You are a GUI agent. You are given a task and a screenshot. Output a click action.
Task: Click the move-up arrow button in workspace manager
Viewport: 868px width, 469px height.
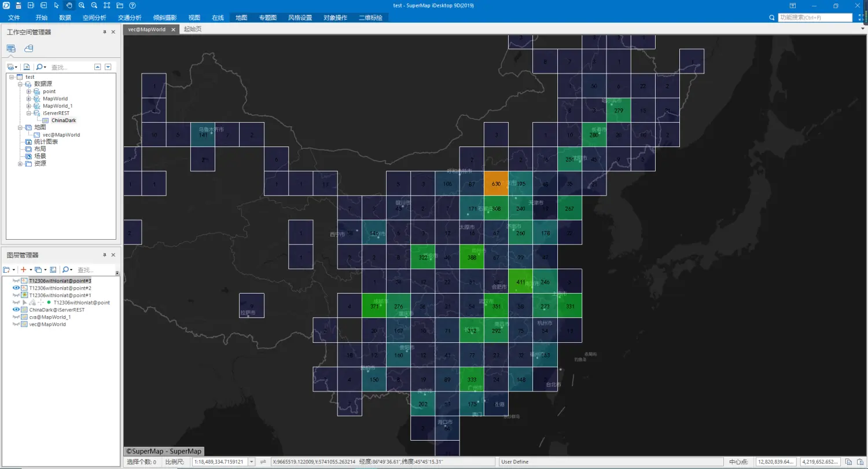click(98, 67)
